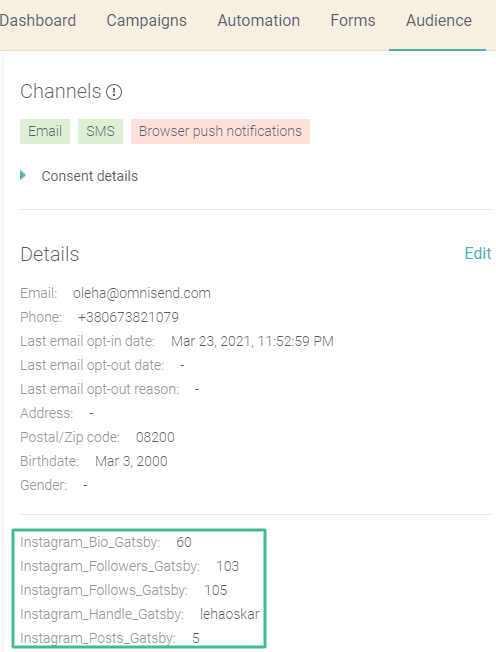The height and width of the screenshot is (652, 496).
Task: Click the Email channel badge
Action: coord(45,131)
